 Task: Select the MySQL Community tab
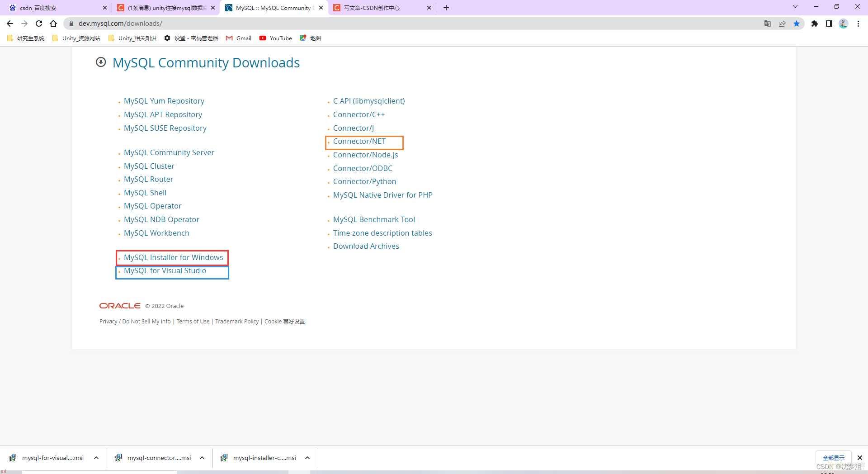pyautogui.click(x=273, y=8)
